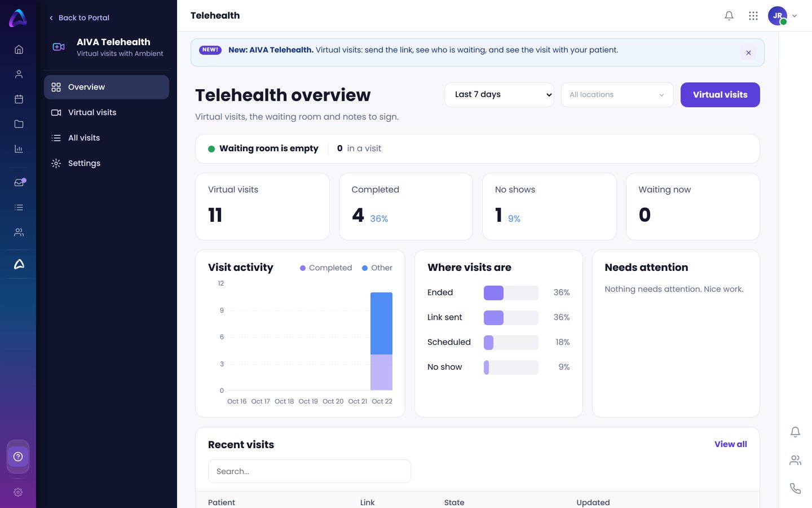The width and height of the screenshot is (812, 508).
Task: Click the Completed legend dot in Visit activity
Action: tap(303, 268)
